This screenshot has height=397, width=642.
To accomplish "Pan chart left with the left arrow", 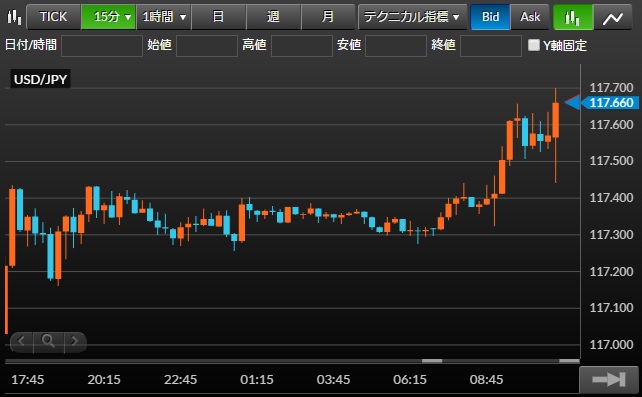I will (x=21, y=341).
